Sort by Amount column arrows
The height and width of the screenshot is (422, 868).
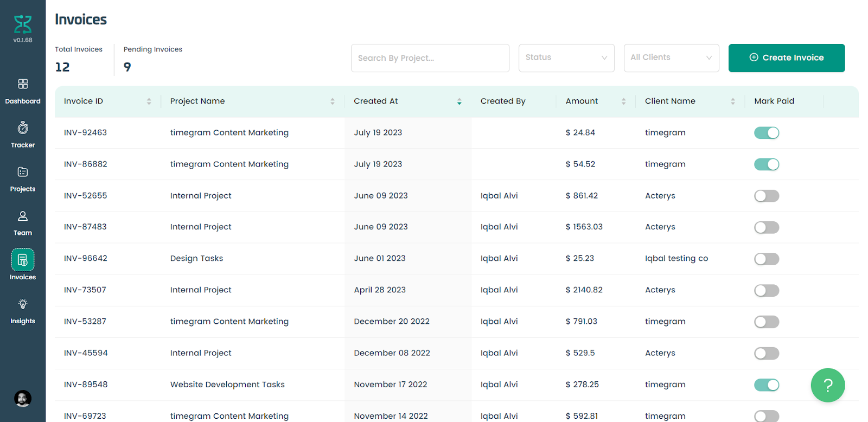point(623,101)
